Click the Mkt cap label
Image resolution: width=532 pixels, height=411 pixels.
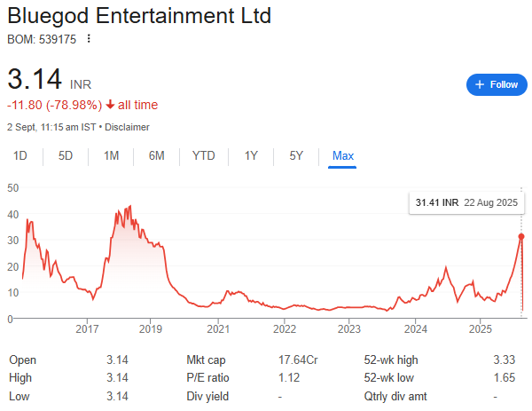tap(205, 360)
